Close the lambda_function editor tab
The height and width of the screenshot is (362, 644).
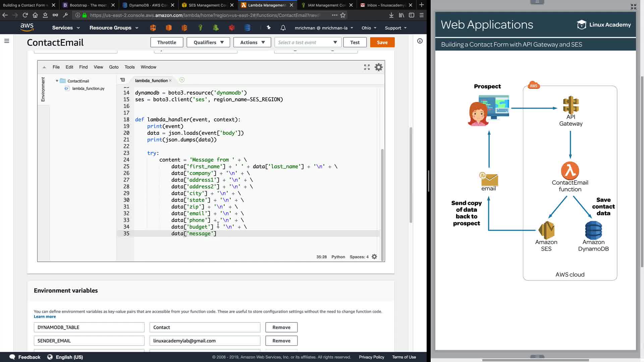click(x=170, y=80)
